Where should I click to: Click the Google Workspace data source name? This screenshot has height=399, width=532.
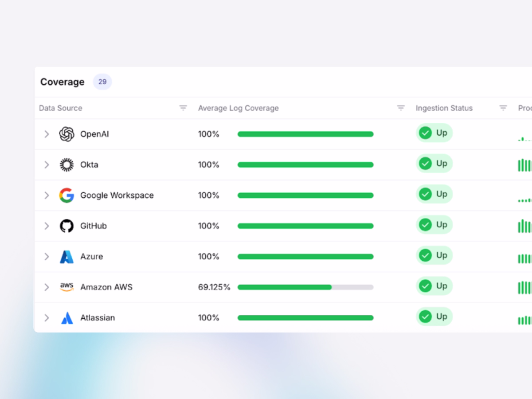[x=117, y=195]
